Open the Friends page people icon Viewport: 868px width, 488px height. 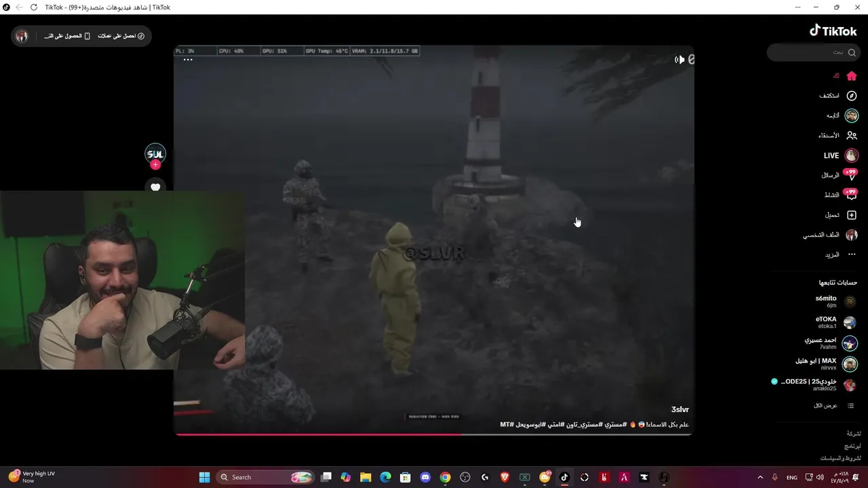(852, 136)
